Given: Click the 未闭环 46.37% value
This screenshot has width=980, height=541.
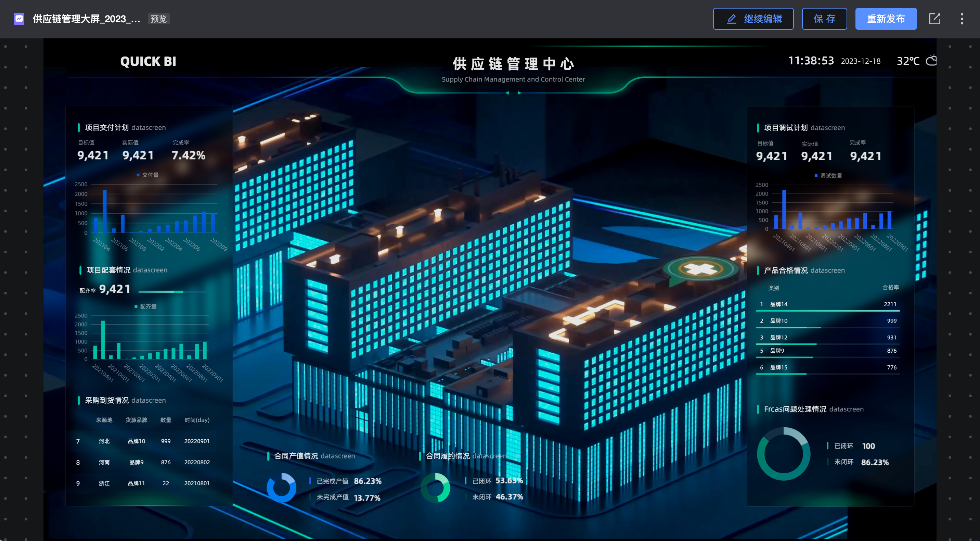Looking at the screenshot, I should (510, 497).
